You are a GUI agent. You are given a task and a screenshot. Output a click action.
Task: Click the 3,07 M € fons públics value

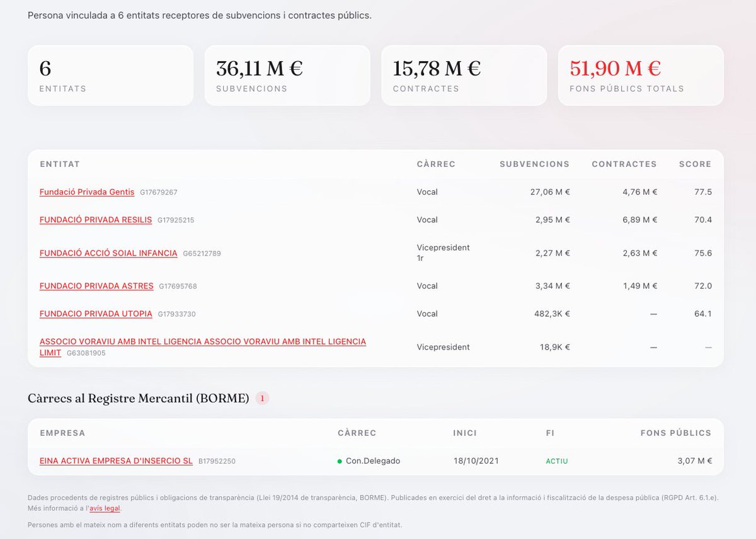click(695, 461)
